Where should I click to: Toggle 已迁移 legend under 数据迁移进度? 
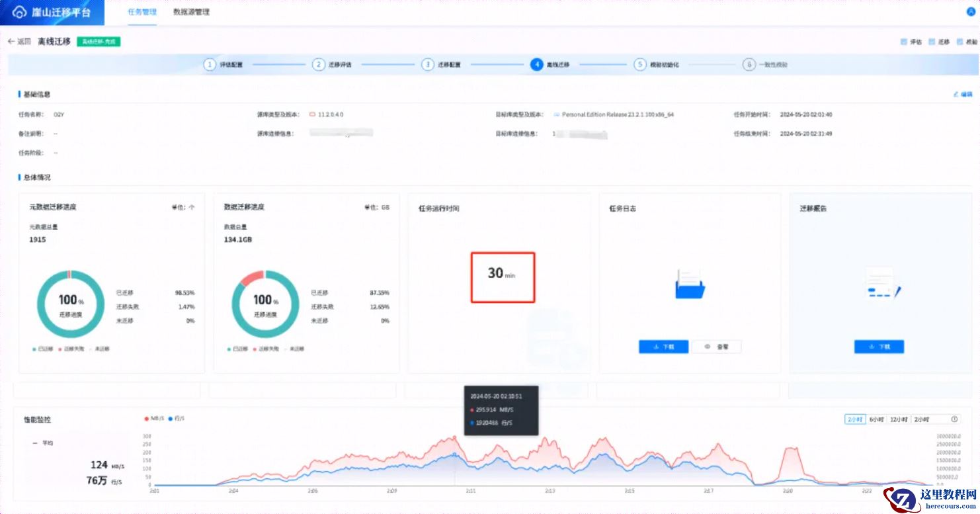[238, 349]
